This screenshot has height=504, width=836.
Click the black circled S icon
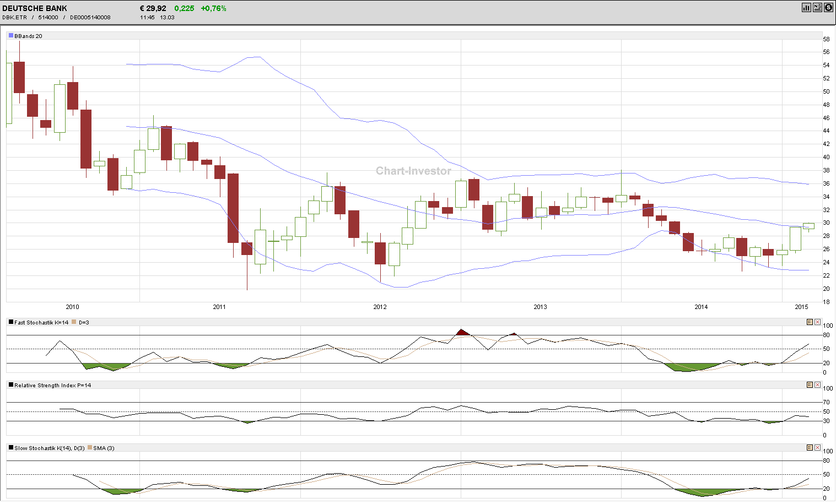pos(828,8)
